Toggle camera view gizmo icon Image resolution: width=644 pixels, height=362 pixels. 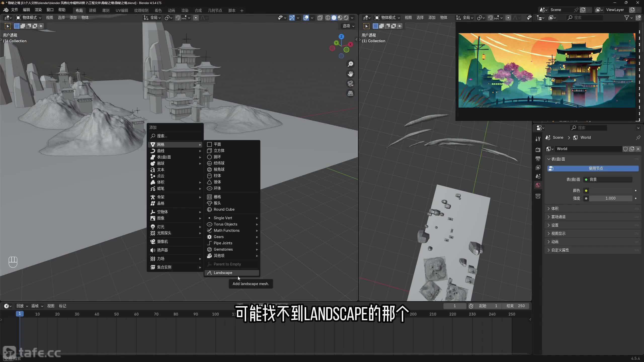pyautogui.click(x=350, y=83)
